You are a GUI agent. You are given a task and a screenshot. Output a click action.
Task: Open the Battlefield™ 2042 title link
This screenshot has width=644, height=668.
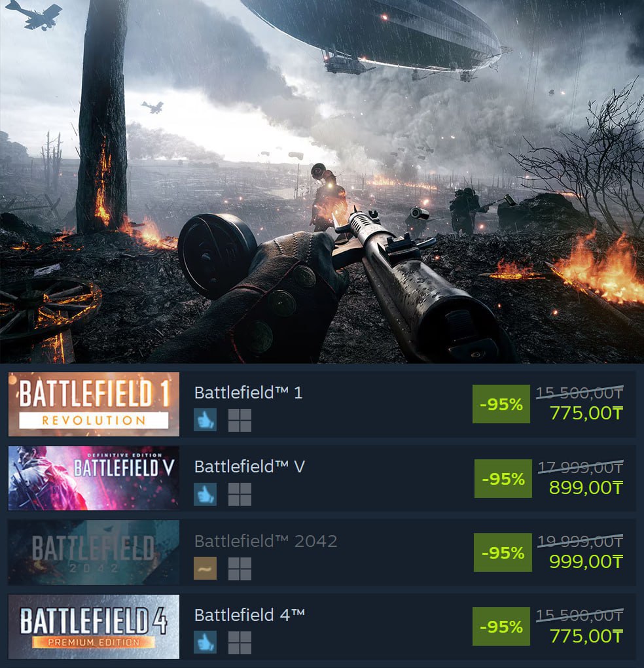[x=266, y=541]
